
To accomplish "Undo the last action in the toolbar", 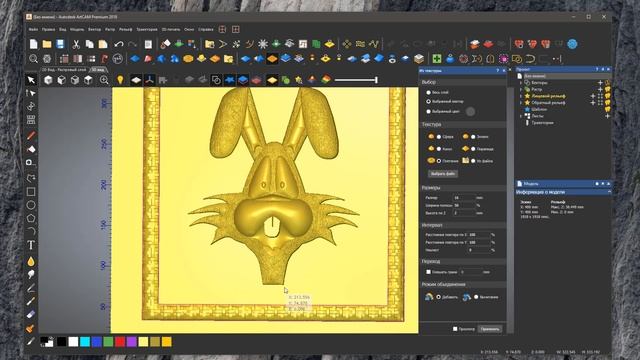I will coord(119,44).
